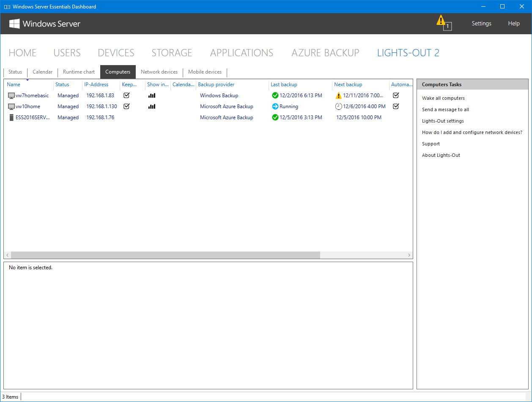Open the AZURE BACKUP section
The width and height of the screenshot is (532, 402).
click(x=325, y=53)
